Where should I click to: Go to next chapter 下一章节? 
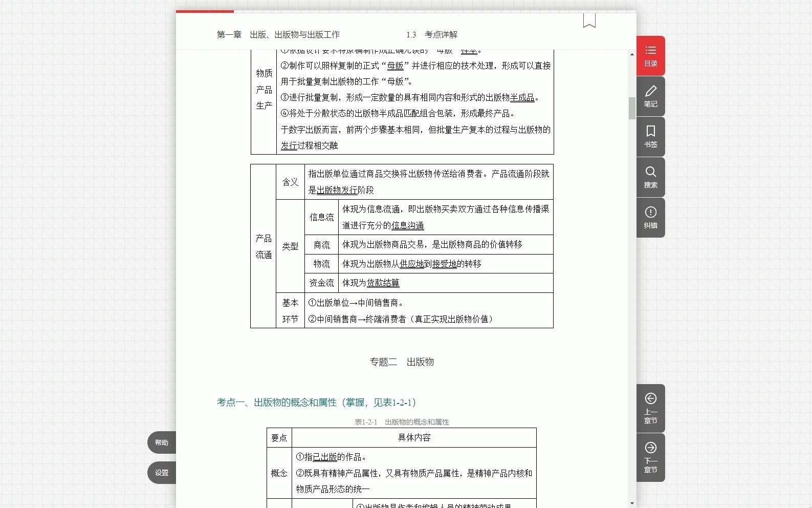point(650,457)
